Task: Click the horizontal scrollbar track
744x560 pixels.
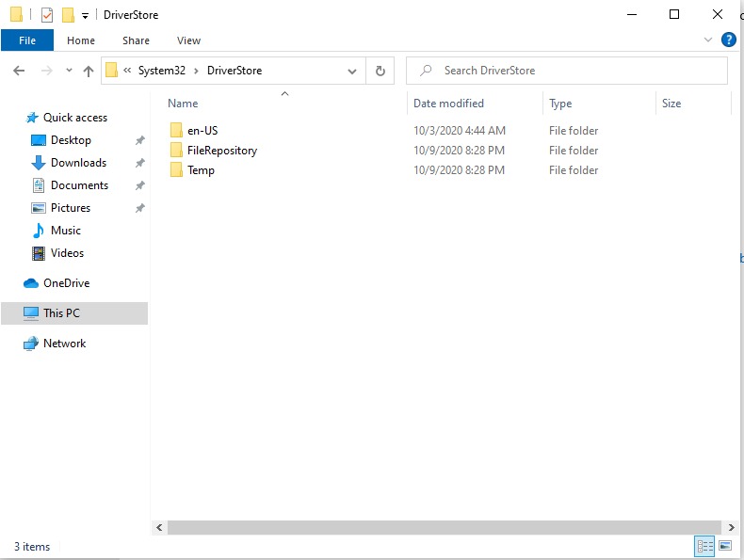Action: coord(443,528)
